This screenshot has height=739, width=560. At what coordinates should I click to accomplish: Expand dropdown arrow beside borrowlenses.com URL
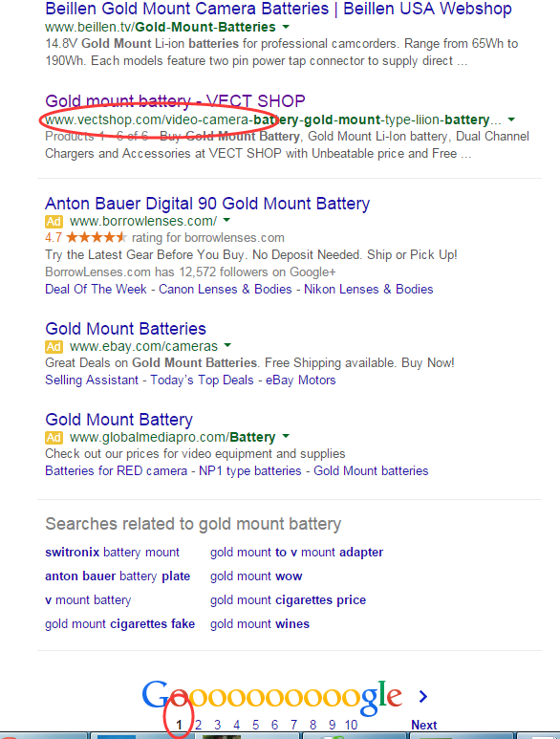coord(226,220)
